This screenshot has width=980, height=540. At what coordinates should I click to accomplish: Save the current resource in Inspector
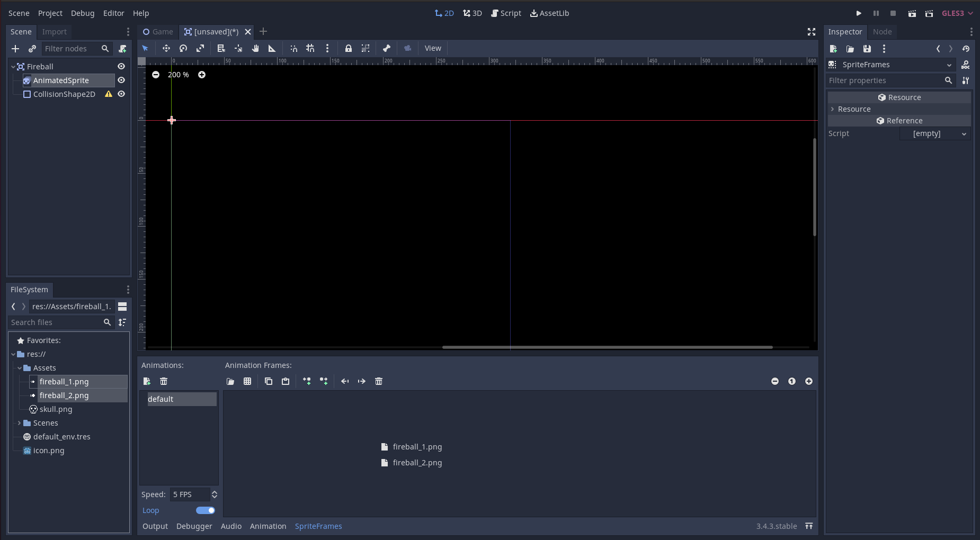pos(867,49)
